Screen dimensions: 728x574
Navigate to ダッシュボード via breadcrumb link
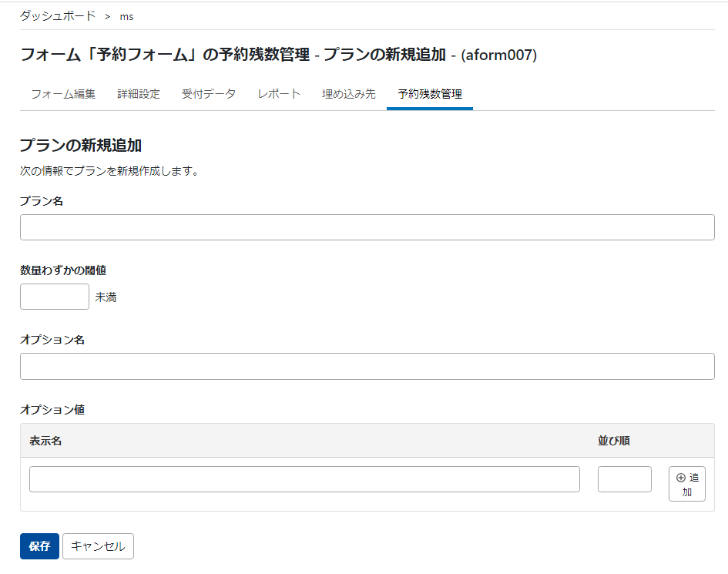56,15
